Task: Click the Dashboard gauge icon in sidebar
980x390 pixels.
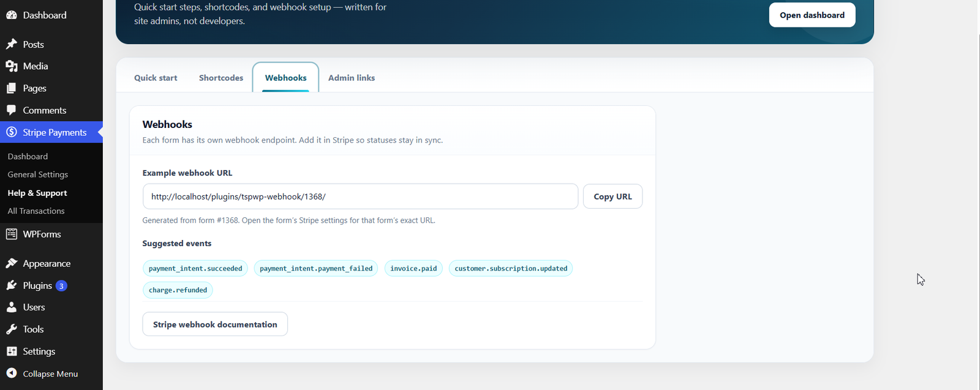Action: pos(11,15)
